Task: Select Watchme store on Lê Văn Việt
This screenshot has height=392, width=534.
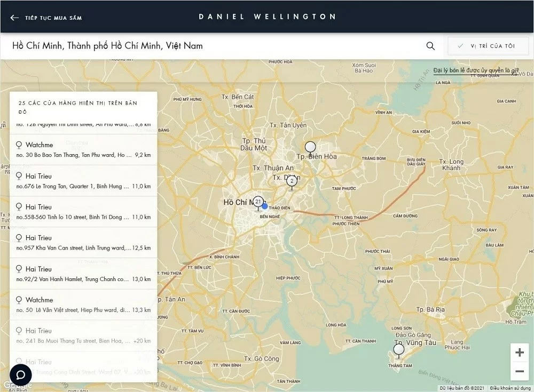Action: pos(83,305)
